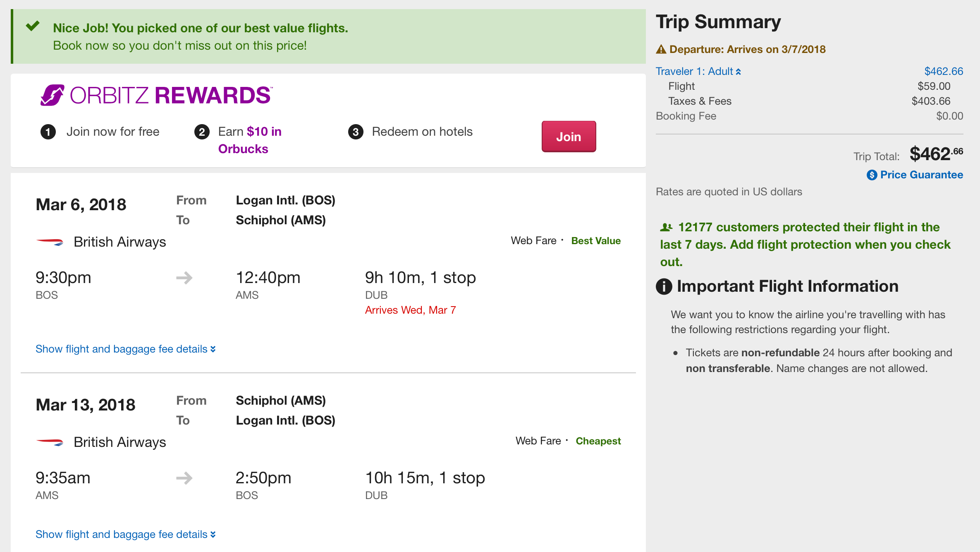Click the Best Value fare label

pos(596,241)
